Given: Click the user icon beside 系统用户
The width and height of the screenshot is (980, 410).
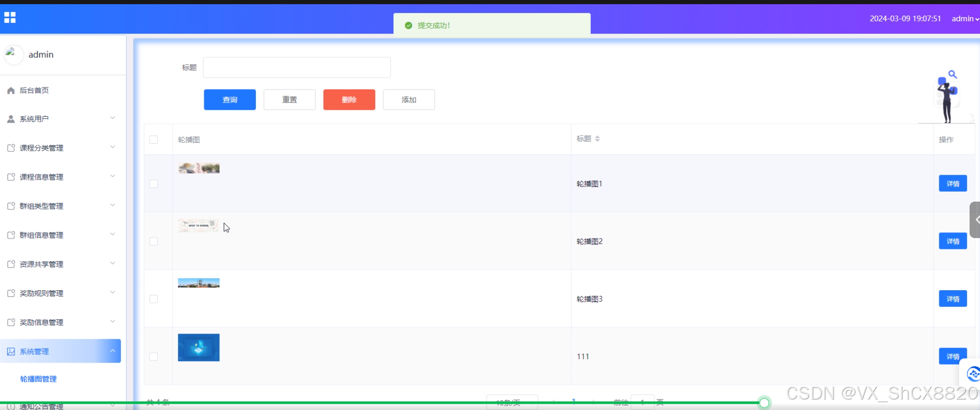Looking at the screenshot, I should tap(10, 119).
